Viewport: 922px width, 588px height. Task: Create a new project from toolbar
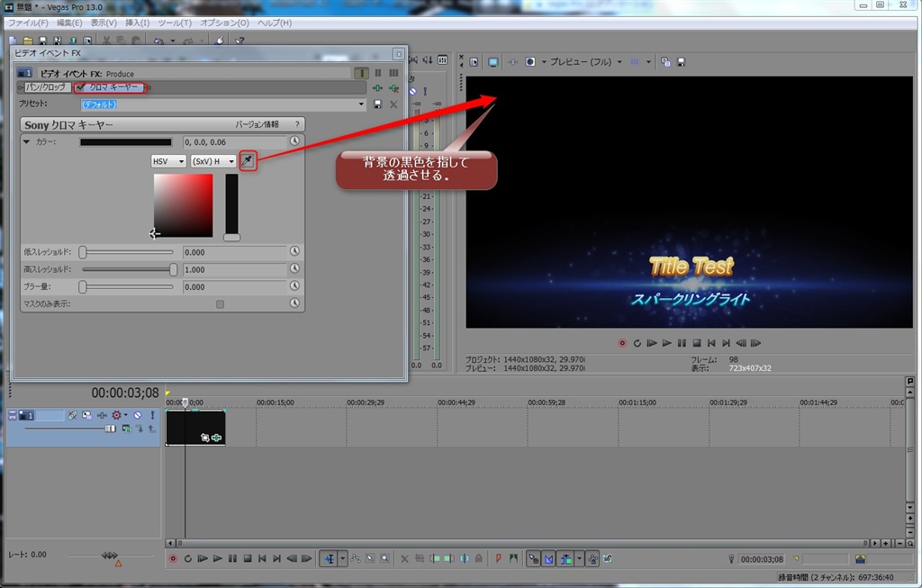point(13,41)
